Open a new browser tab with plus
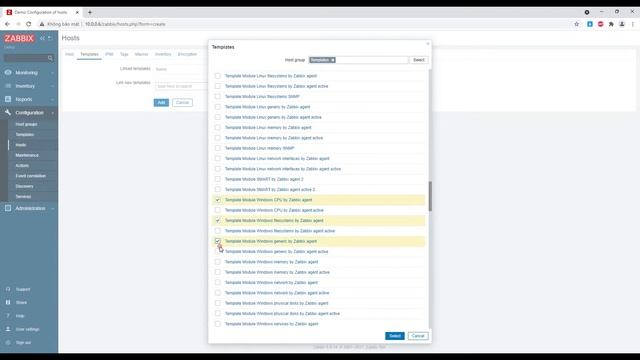This screenshot has height=360, width=640. 90,12
